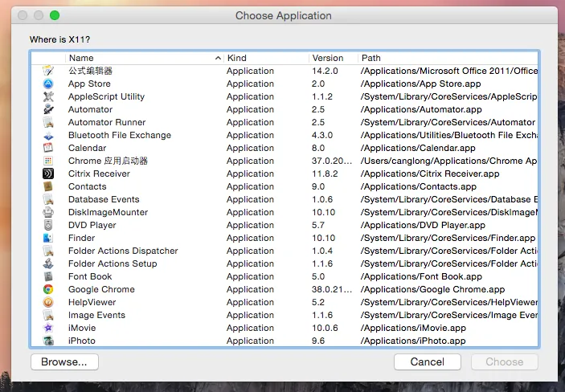Select the App Store name text
Screen dimensions: 565x392
coord(89,84)
